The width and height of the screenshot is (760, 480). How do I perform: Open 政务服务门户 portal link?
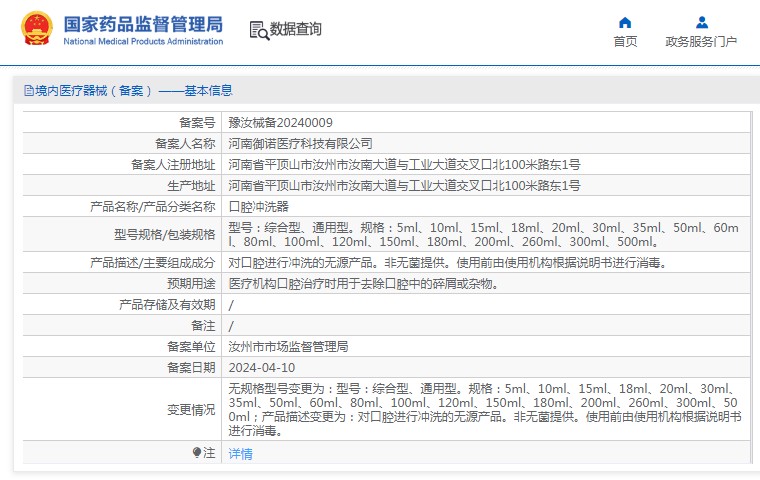click(701, 42)
